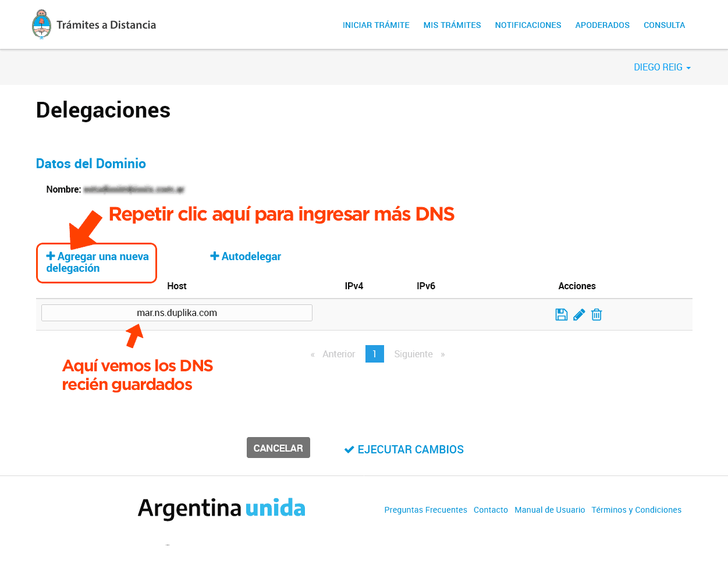Go to the next page with Siguiente
Image resolution: width=728 pixels, height=568 pixels.
(x=413, y=354)
